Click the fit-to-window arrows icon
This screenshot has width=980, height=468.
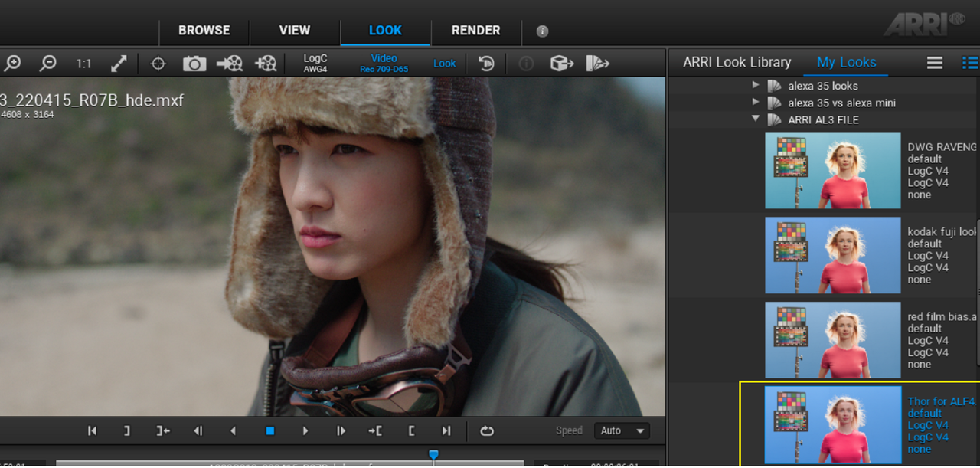[119, 64]
